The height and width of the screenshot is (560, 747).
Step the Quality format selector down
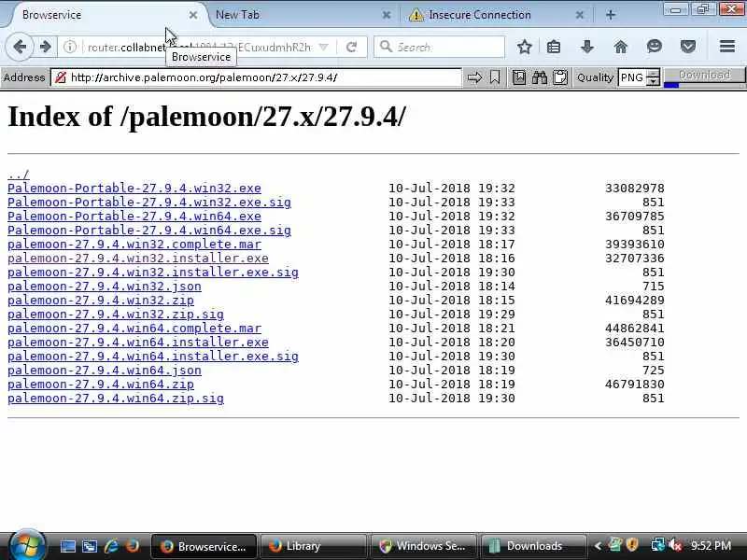(654, 81)
